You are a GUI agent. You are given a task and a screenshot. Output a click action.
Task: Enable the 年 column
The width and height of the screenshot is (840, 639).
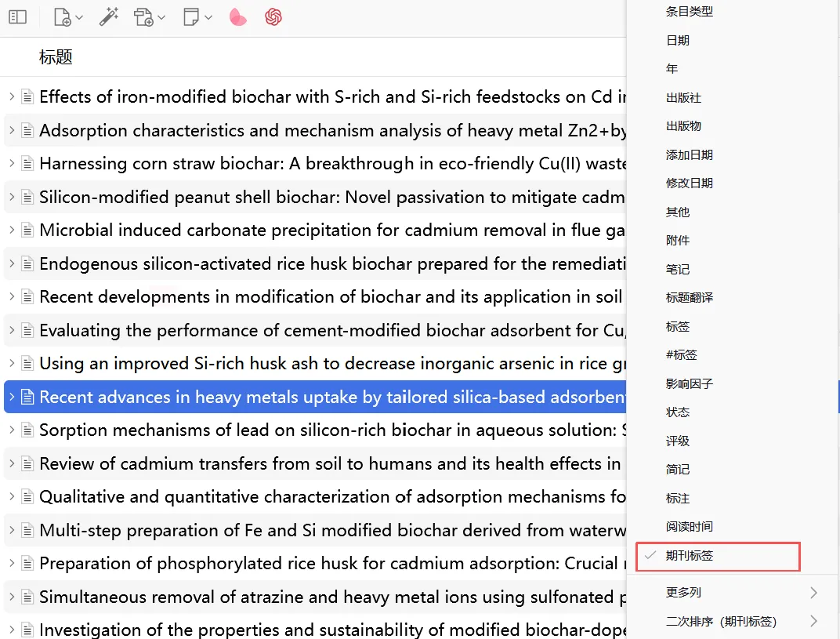click(672, 69)
